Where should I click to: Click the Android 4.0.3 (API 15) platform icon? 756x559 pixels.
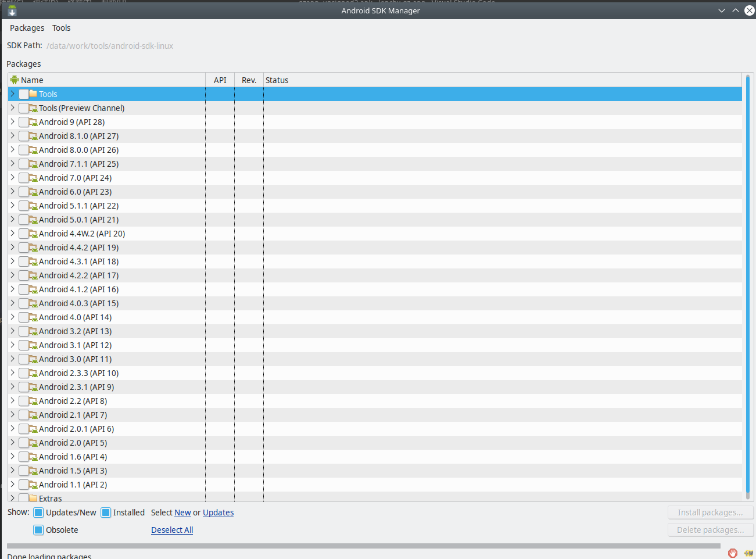[33, 303]
